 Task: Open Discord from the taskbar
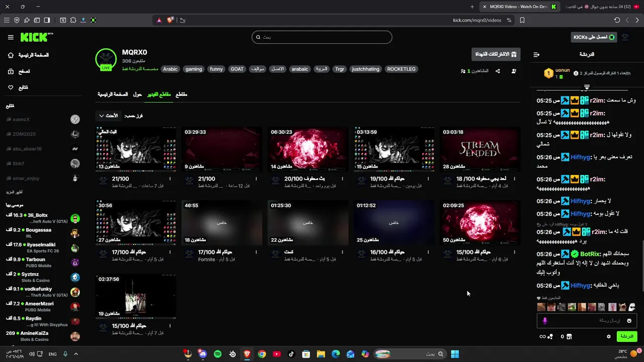[x=203, y=354]
